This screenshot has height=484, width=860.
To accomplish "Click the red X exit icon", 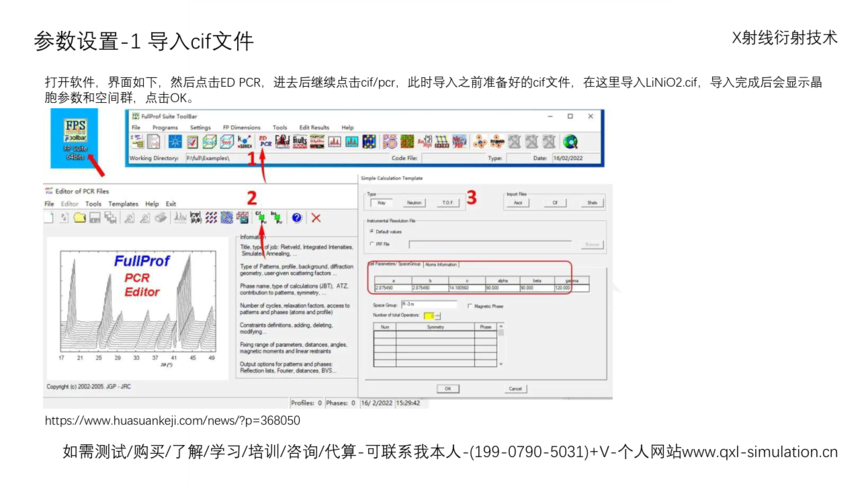I will (x=316, y=217).
